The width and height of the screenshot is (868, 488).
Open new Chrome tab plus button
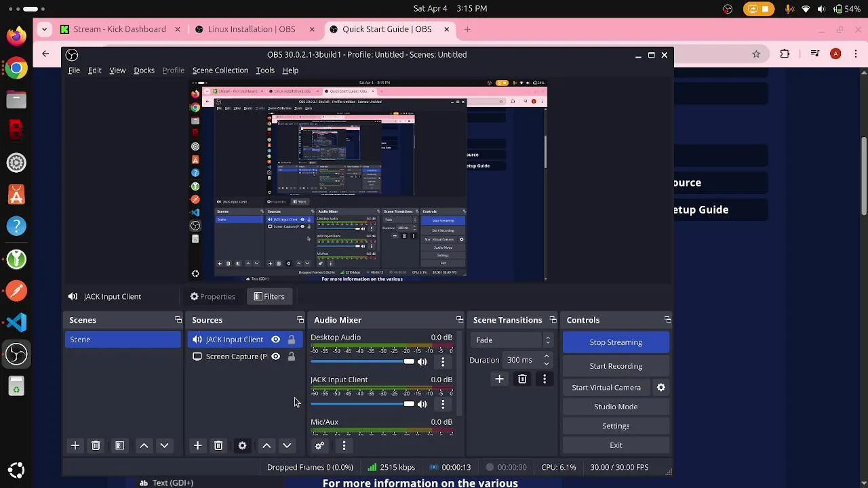[467, 29]
